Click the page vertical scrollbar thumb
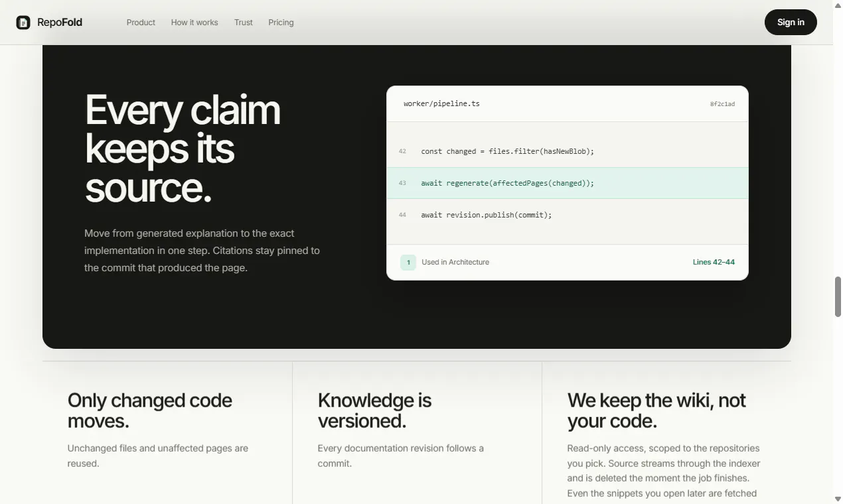The height and width of the screenshot is (504, 843). pos(838,297)
